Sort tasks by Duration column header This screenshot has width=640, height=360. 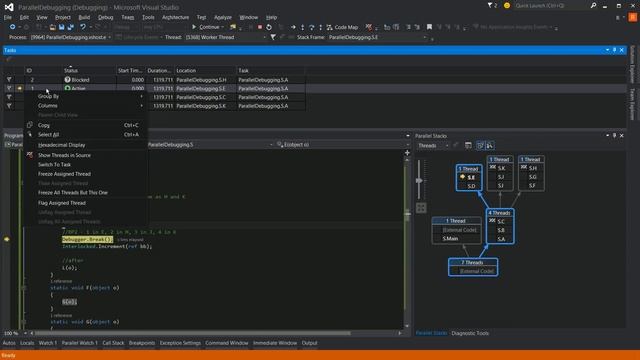pyautogui.click(x=160, y=71)
